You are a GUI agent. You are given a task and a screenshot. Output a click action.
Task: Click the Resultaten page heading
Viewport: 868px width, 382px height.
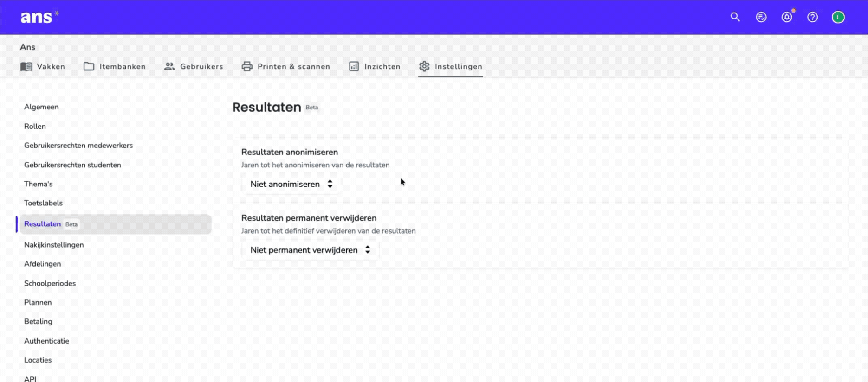(267, 107)
